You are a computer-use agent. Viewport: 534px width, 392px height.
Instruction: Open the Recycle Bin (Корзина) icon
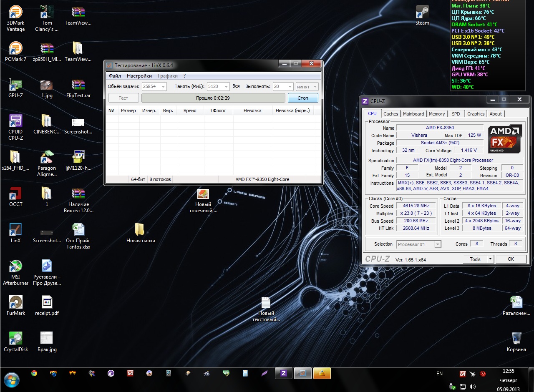point(516,338)
